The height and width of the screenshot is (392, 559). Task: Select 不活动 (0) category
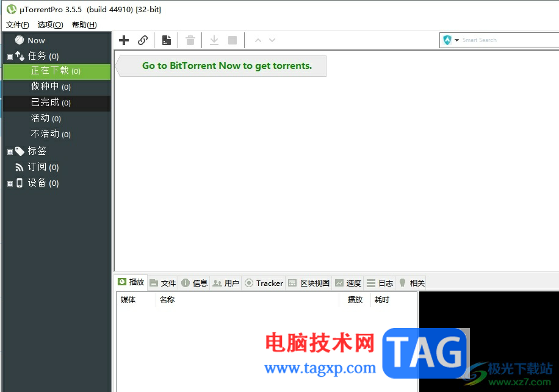pyautogui.click(x=57, y=134)
